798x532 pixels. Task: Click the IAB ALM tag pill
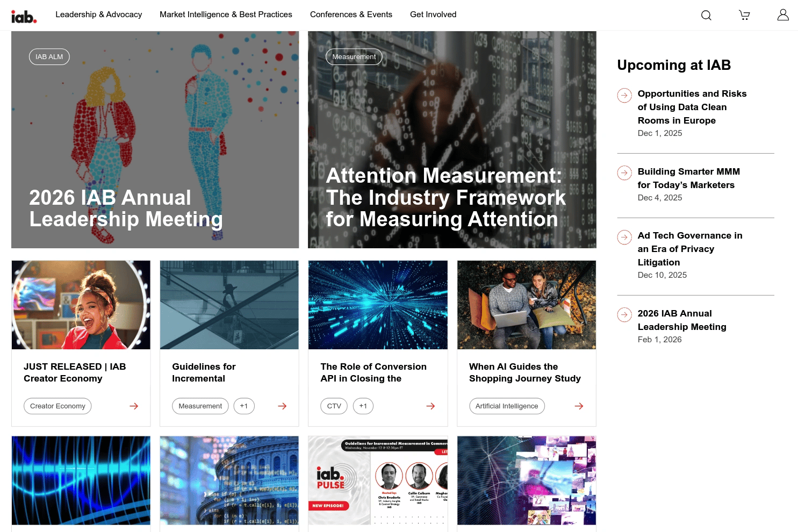pos(49,57)
